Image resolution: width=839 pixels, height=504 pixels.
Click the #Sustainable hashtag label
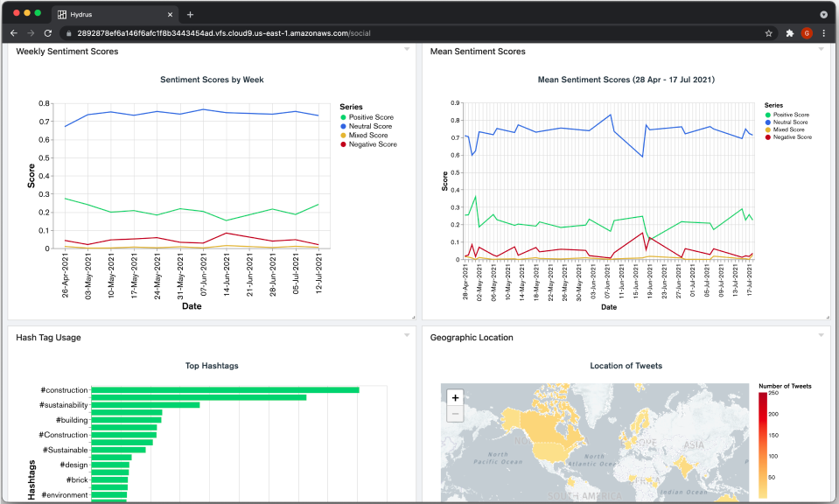pos(65,450)
